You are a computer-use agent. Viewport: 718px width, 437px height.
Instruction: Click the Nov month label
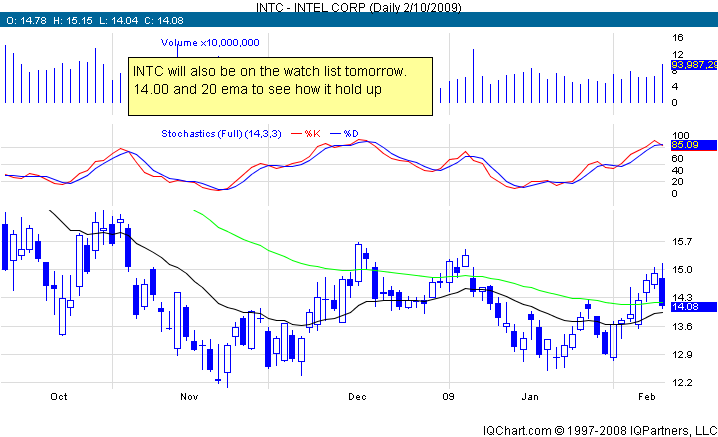tap(189, 397)
